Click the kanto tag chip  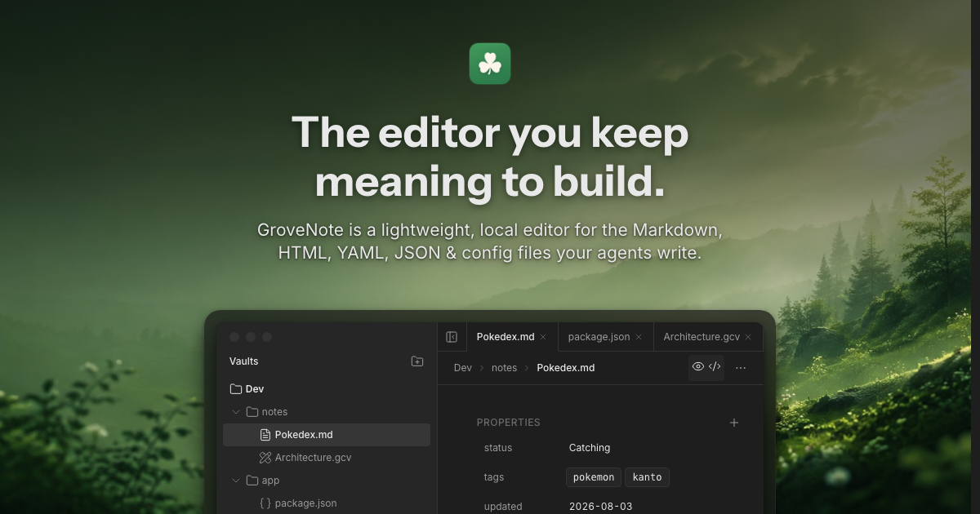(647, 477)
